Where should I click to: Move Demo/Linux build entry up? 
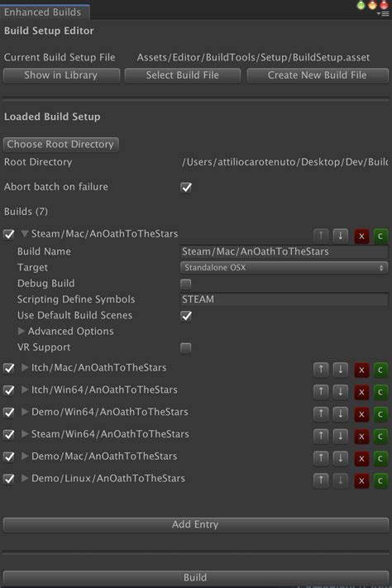(x=321, y=480)
